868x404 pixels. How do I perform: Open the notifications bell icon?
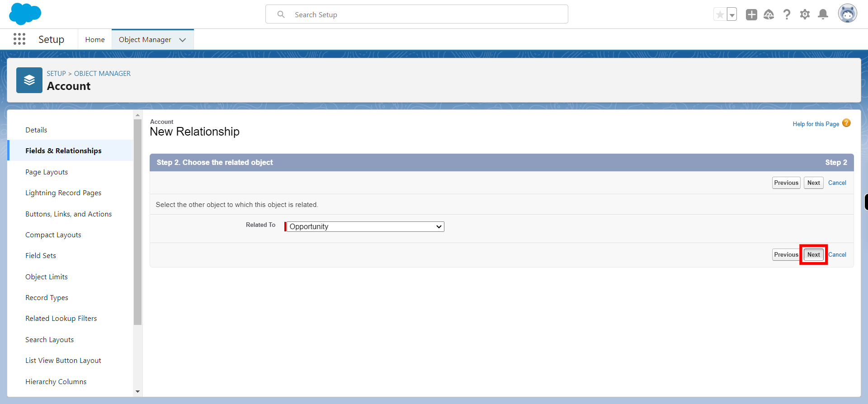(x=823, y=14)
